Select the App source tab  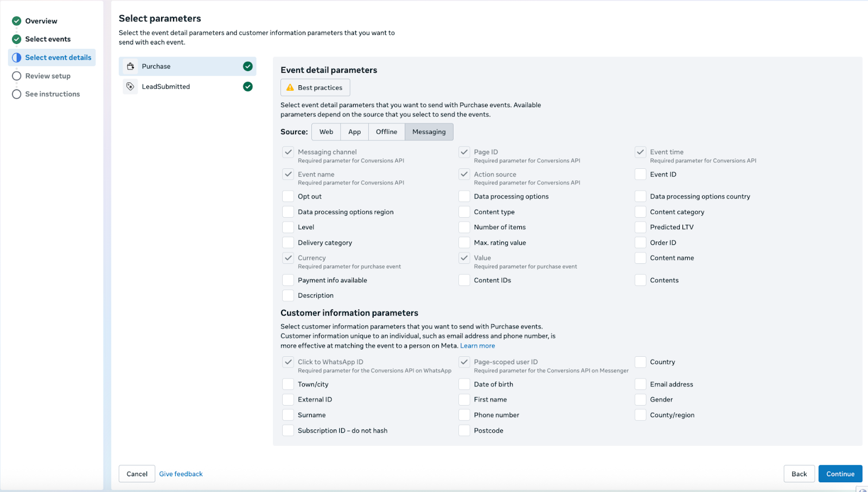354,132
